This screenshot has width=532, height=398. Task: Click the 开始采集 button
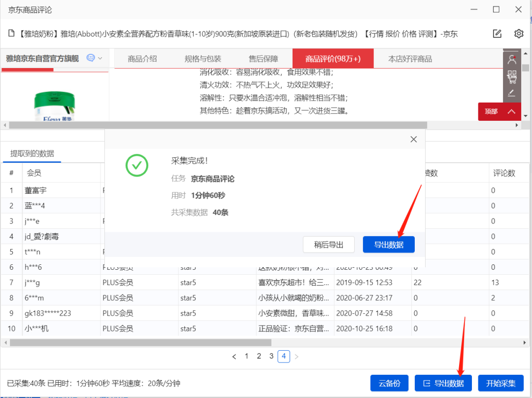(x=501, y=383)
